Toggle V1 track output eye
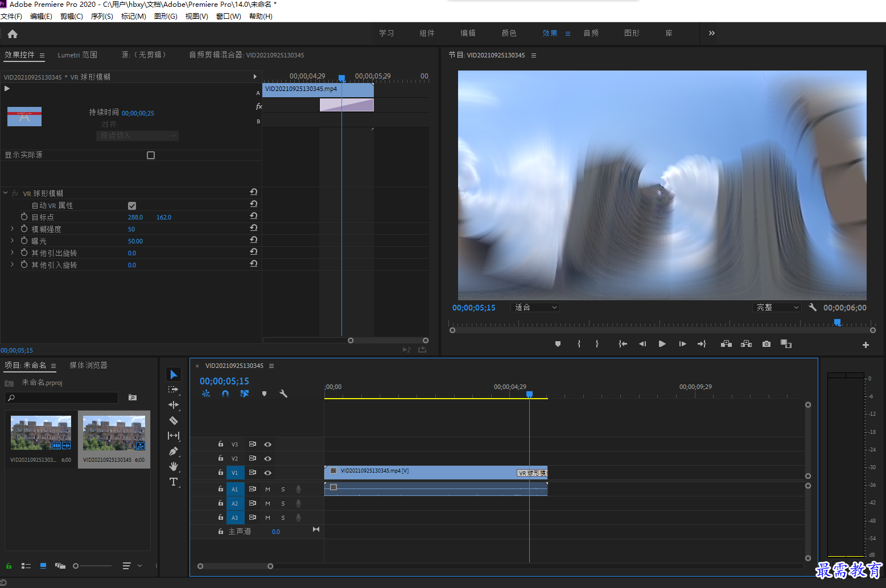The image size is (886, 588). tap(267, 473)
